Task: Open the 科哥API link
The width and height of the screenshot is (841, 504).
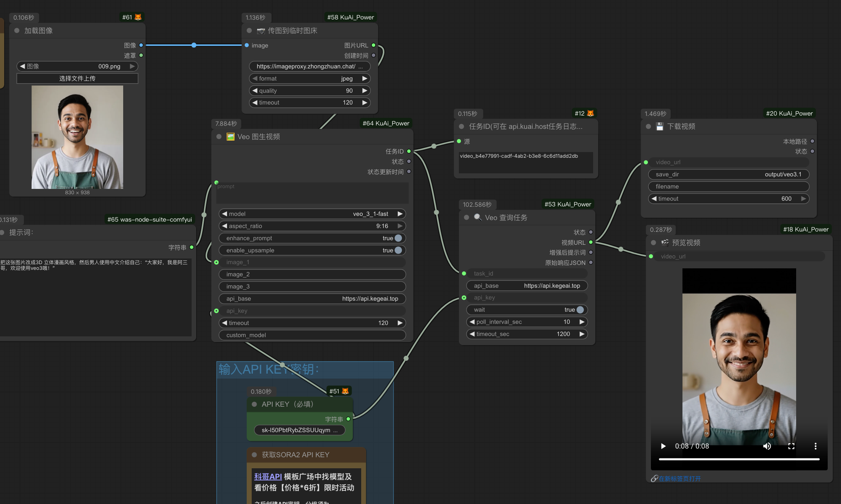Action: [268, 477]
